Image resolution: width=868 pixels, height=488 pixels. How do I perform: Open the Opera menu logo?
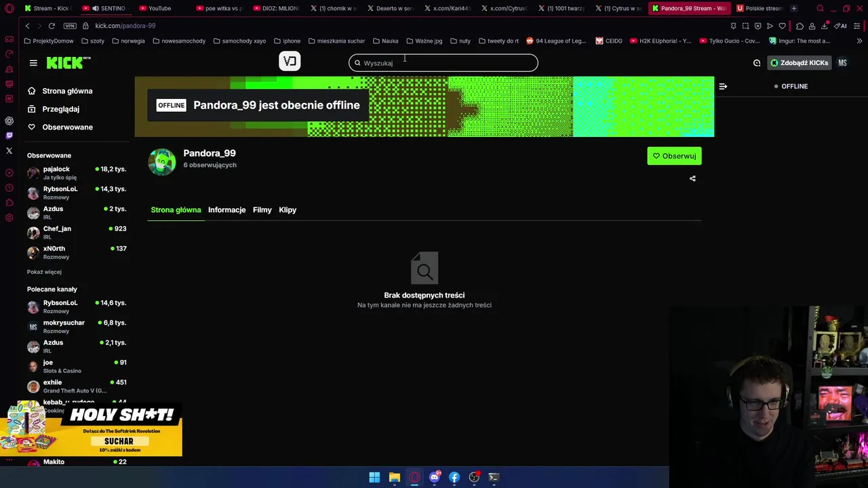[9, 9]
